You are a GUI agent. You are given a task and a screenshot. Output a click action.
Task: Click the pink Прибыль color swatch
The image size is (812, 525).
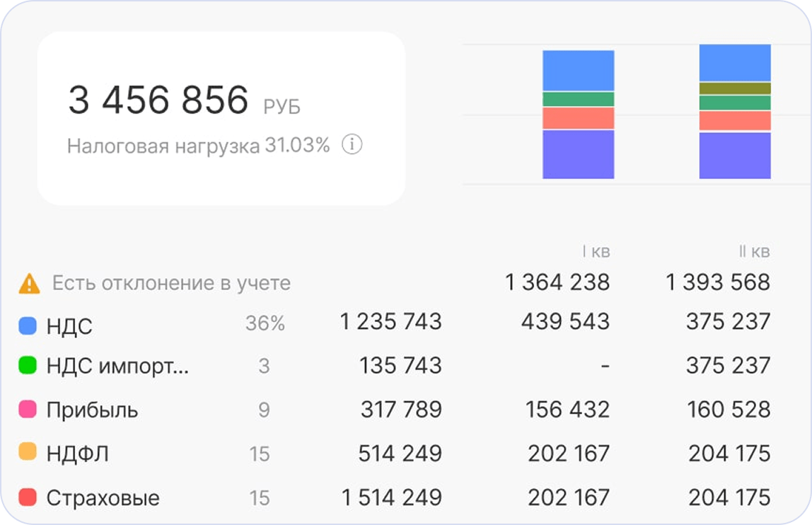coord(28,410)
